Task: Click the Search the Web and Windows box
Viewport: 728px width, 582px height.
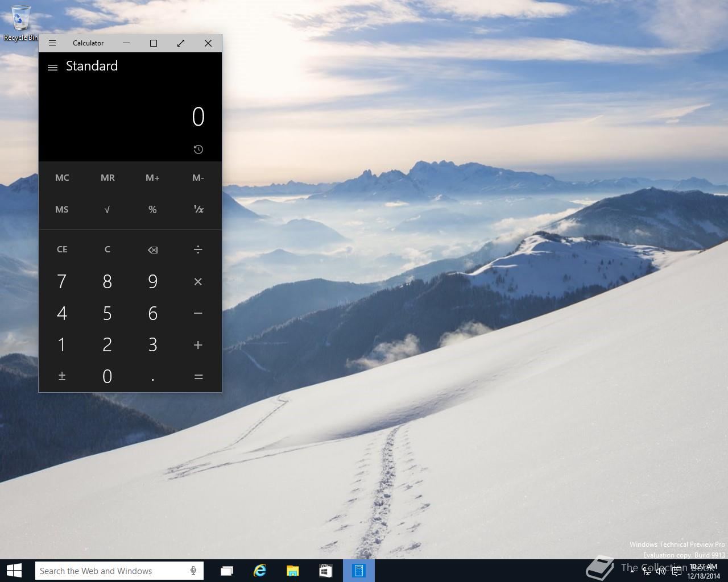Action: pos(119,571)
